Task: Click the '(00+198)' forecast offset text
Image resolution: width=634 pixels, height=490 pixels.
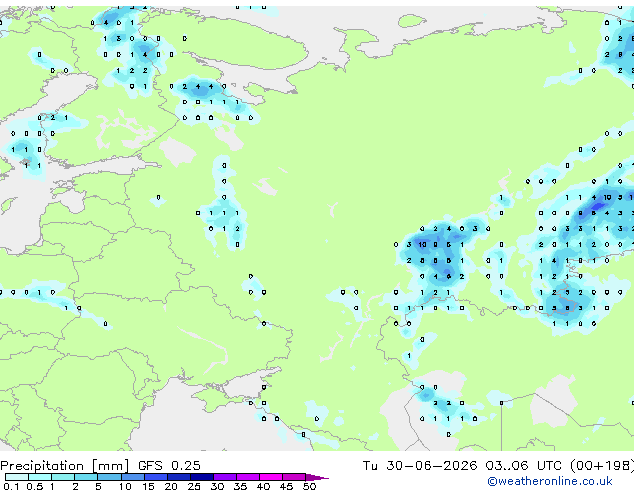Action: tap(602, 466)
